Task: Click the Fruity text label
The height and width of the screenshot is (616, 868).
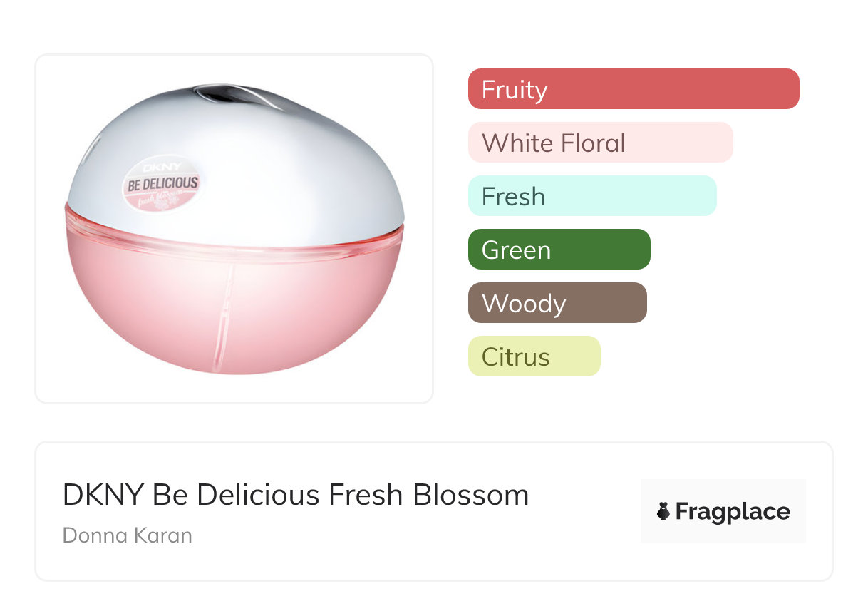Action: pos(515,90)
